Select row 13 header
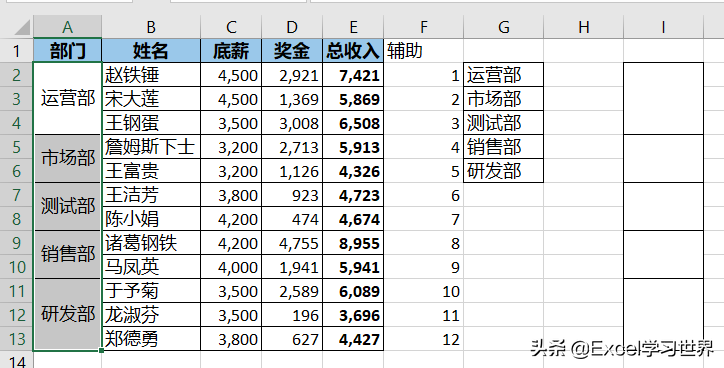This screenshot has width=724, height=368. click(x=17, y=339)
